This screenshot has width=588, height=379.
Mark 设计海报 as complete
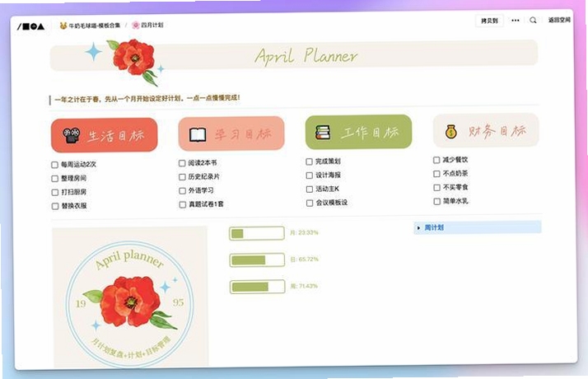pos(309,175)
